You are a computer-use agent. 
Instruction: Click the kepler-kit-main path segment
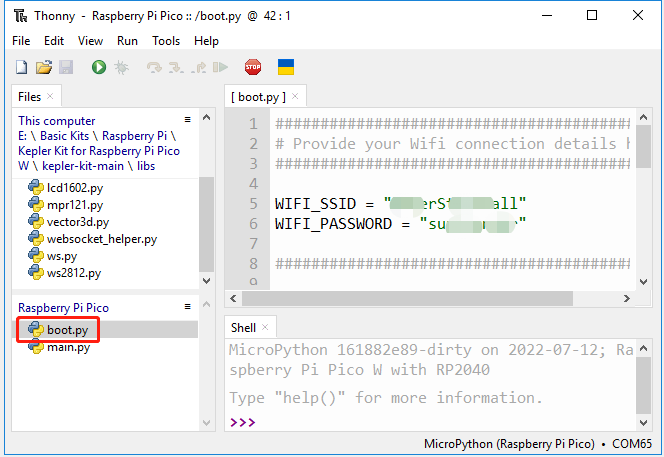83,166
